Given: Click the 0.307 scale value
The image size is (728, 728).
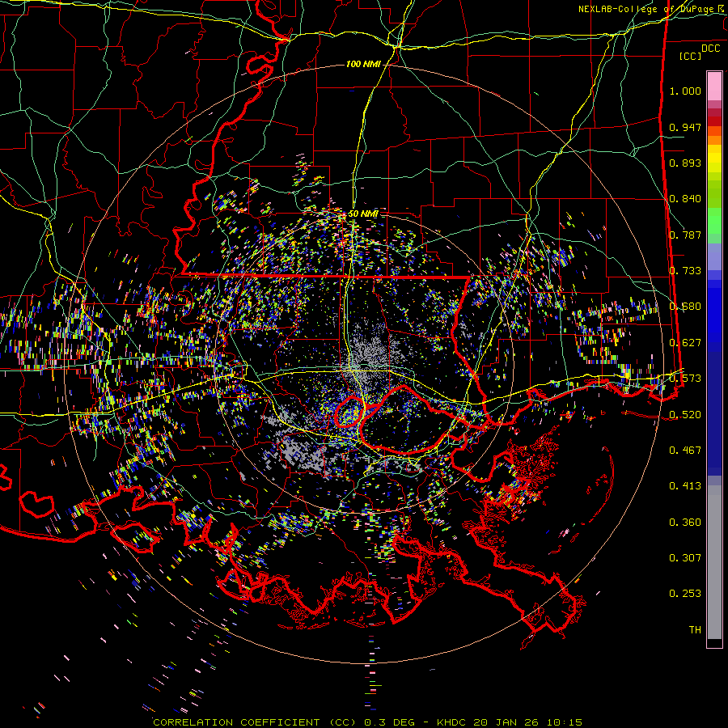Looking at the screenshot, I should click(x=685, y=558).
